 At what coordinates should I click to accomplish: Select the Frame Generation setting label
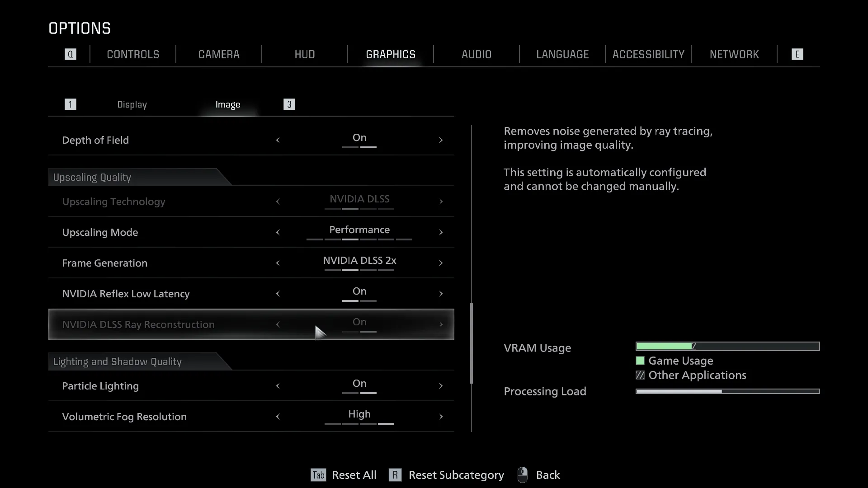click(x=105, y=263)
